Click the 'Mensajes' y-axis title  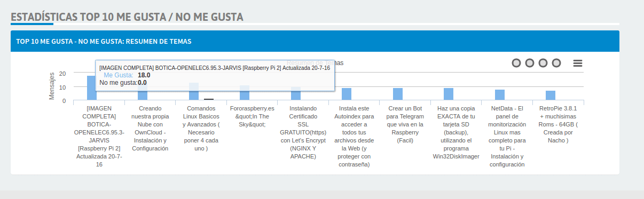point(52,86)
